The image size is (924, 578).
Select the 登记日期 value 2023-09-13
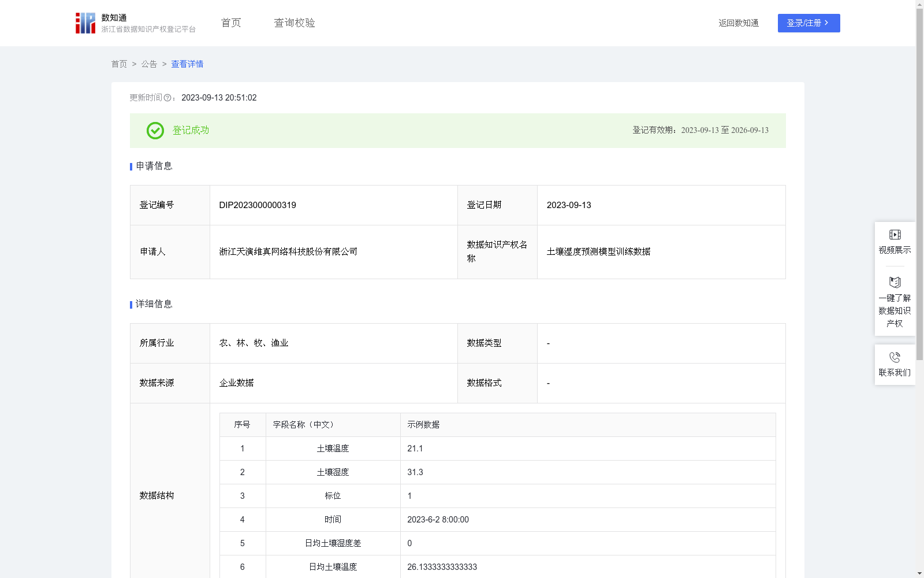569,205
